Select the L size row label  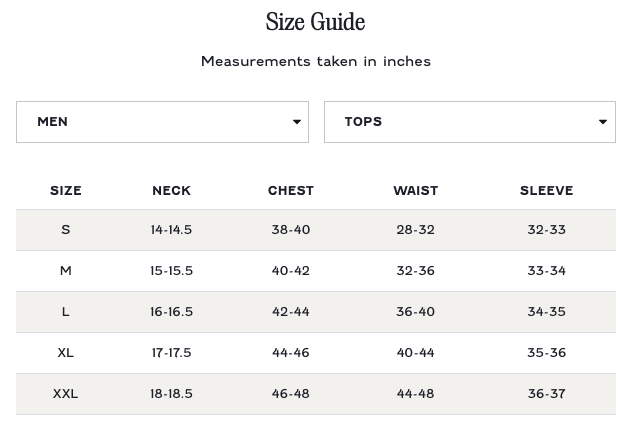click(66, 312)
